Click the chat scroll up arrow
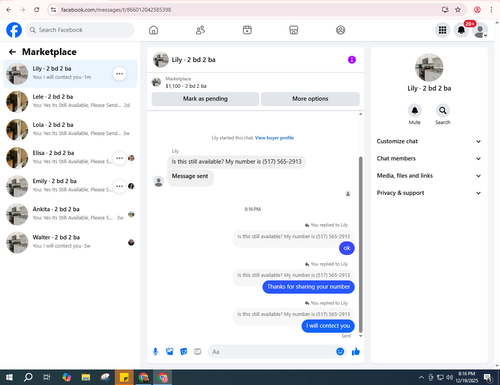 click(360, 114)
